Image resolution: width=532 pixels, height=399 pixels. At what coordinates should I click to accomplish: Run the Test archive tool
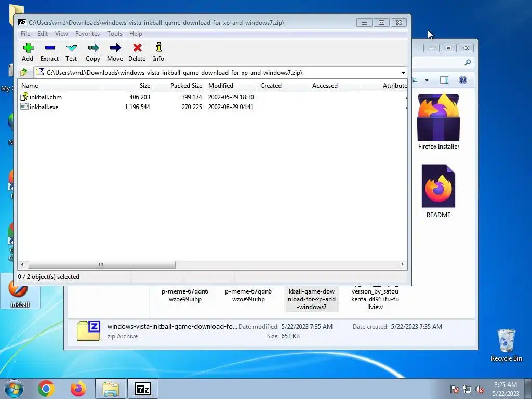[71, 51]
